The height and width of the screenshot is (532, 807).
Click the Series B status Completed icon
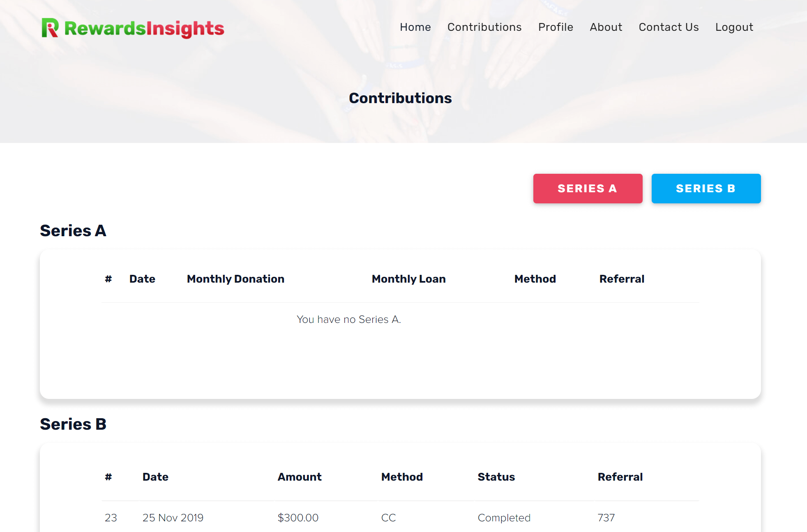point(504,516)
